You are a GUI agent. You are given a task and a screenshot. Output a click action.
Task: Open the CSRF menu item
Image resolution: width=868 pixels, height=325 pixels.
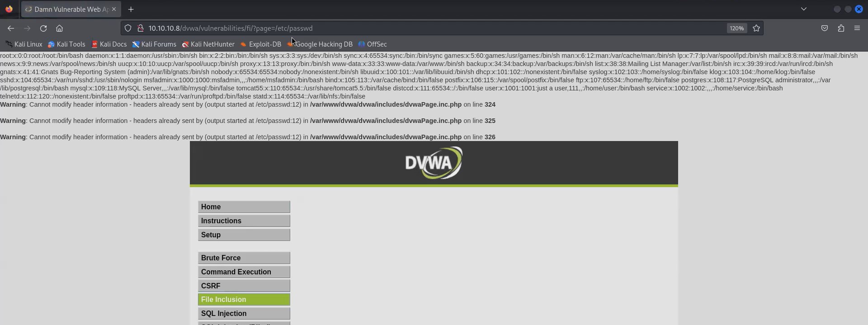tap(244, 286)
